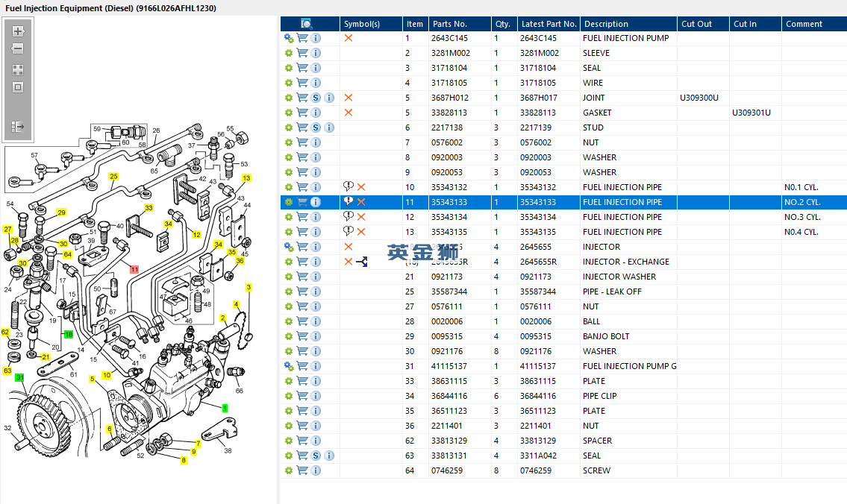Viewport: 847px width, 504px height.
Task: Click the gear icon for the BALL row
Action: click(x=289, y=321)
